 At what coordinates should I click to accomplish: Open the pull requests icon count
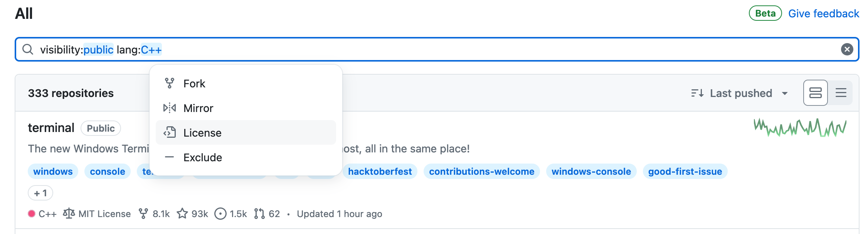[x=259, y=214]
